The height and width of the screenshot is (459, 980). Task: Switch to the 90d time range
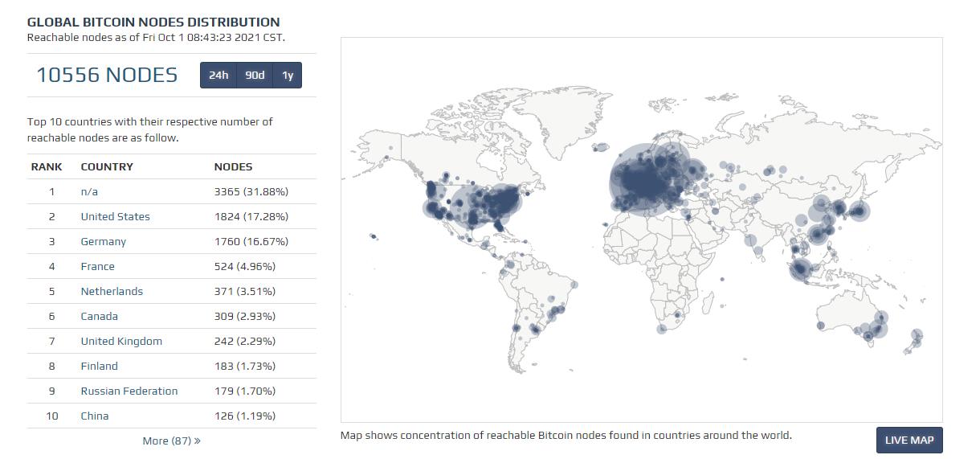click(x=255, y=75)
